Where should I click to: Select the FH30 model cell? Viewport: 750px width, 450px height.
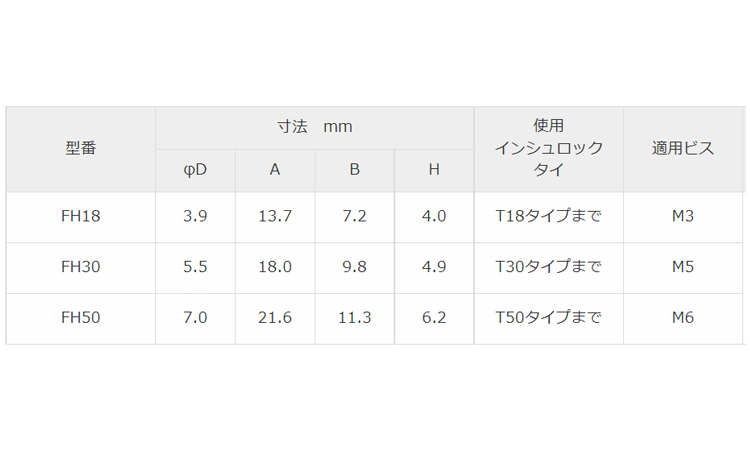click(81, 267)
